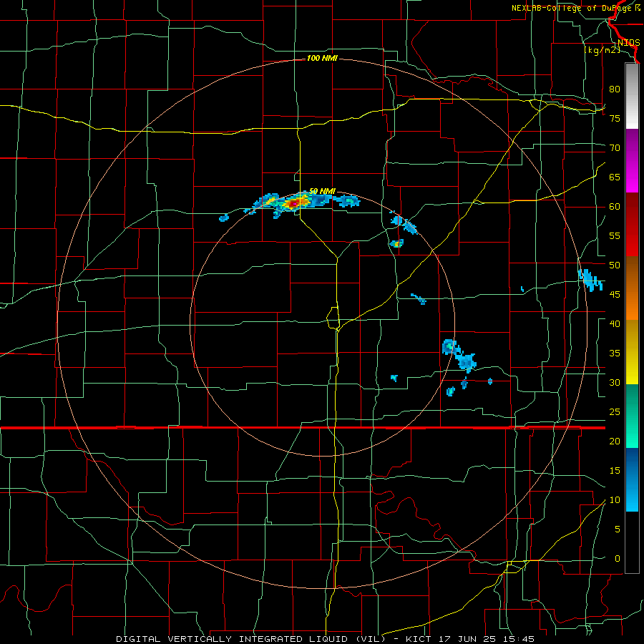This screenshot has height=644, width=644.
Task: Click the yellow segment of the color bar
Action: pyautogui.click(x=632, y=352)
